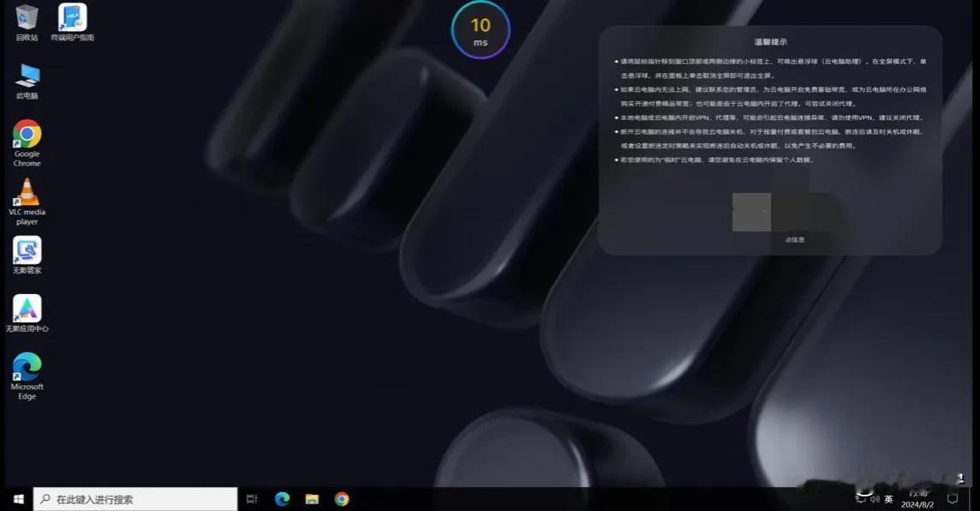Click the taskbar search box
Image resolution: width=980 pixels, height=511 pixels.
tap(135, 499)
